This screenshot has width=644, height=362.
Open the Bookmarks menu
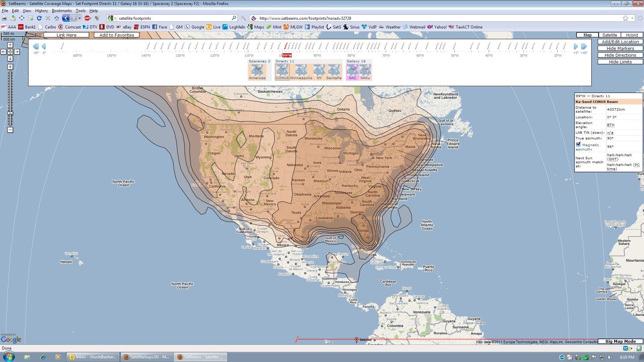(62, 11)
